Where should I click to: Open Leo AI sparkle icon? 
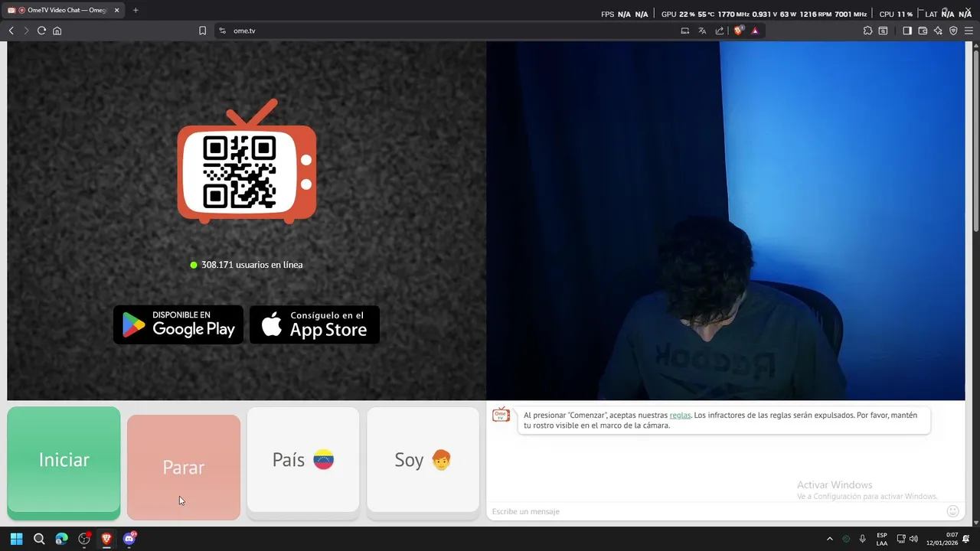[938, 31]
